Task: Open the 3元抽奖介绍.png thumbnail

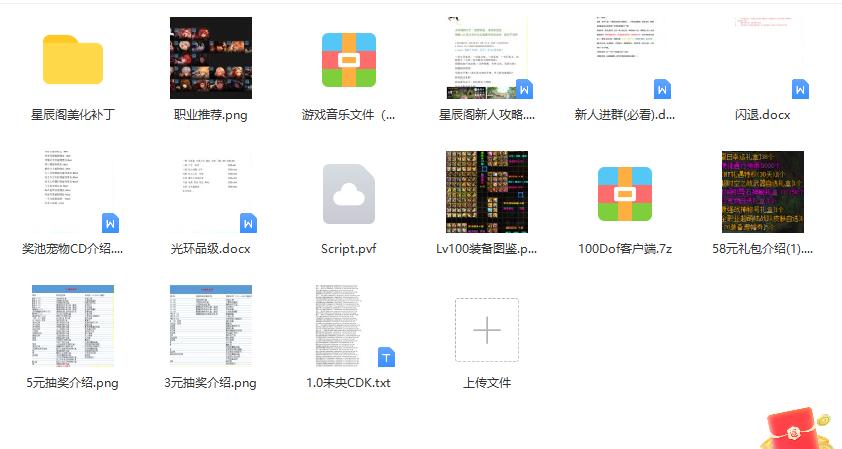Action: pyautogui.click(x=211, y=328)
